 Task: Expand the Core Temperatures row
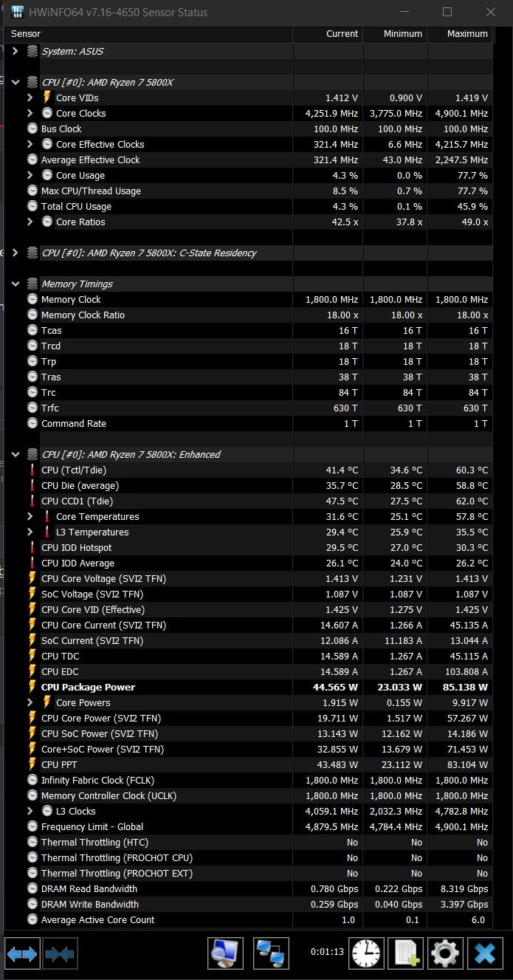click(30, 516)
